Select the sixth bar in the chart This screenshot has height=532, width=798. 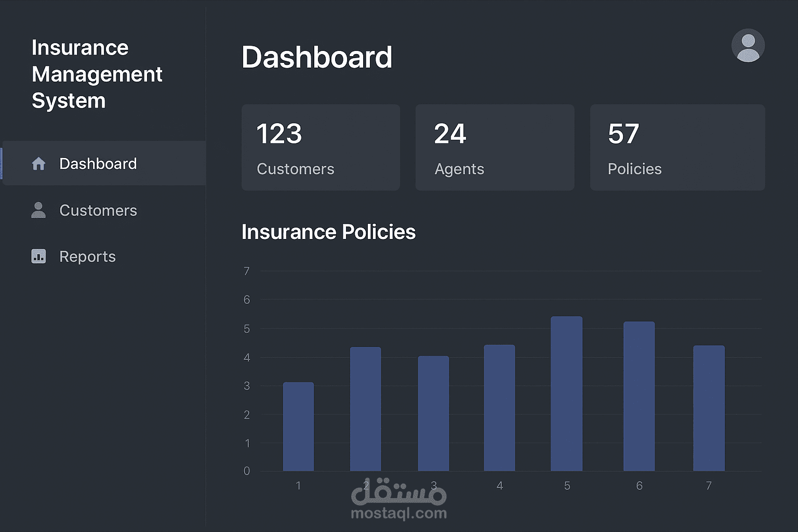[639, 396]
